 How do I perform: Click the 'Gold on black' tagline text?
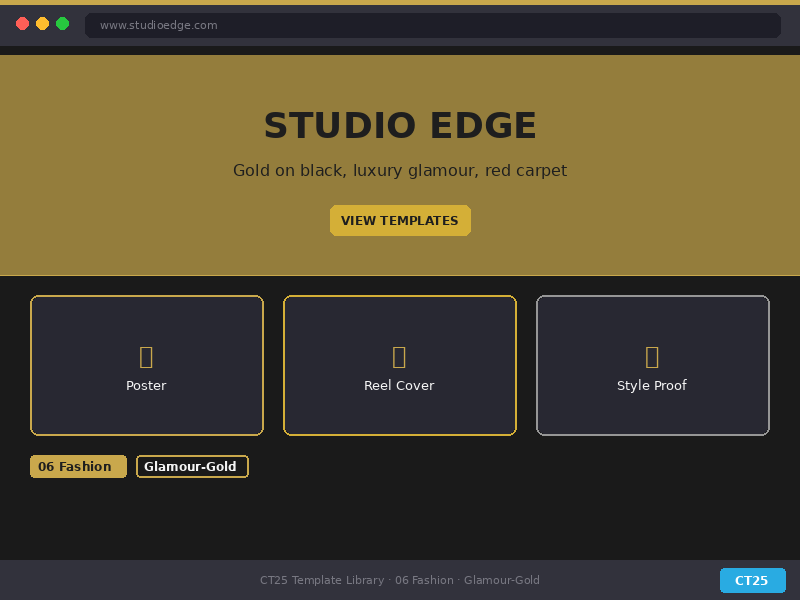click(x=400, y=171)
